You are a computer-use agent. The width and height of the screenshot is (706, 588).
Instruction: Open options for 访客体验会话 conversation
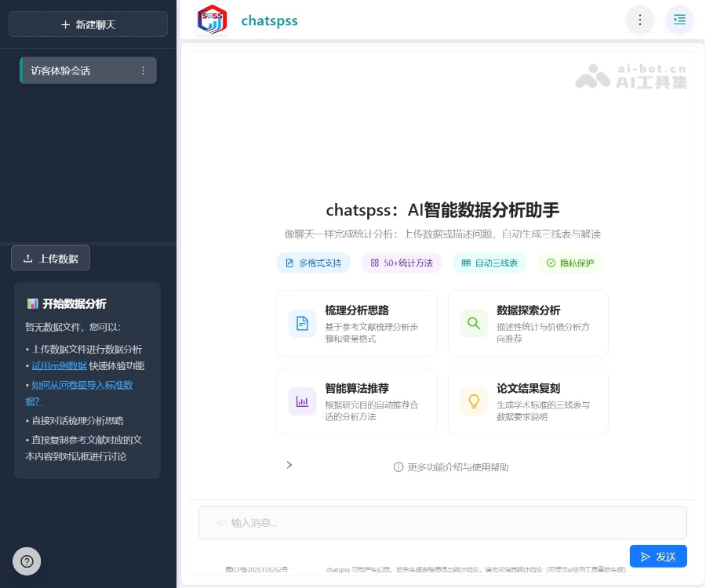144,71
